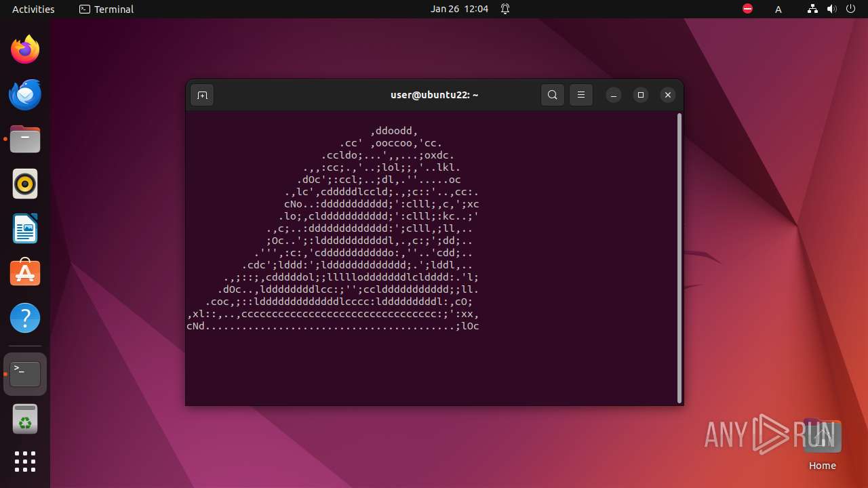Click the terminal title 'user@ubuntu22: ~'
The image size is (868, 488).
click(434, 95)
